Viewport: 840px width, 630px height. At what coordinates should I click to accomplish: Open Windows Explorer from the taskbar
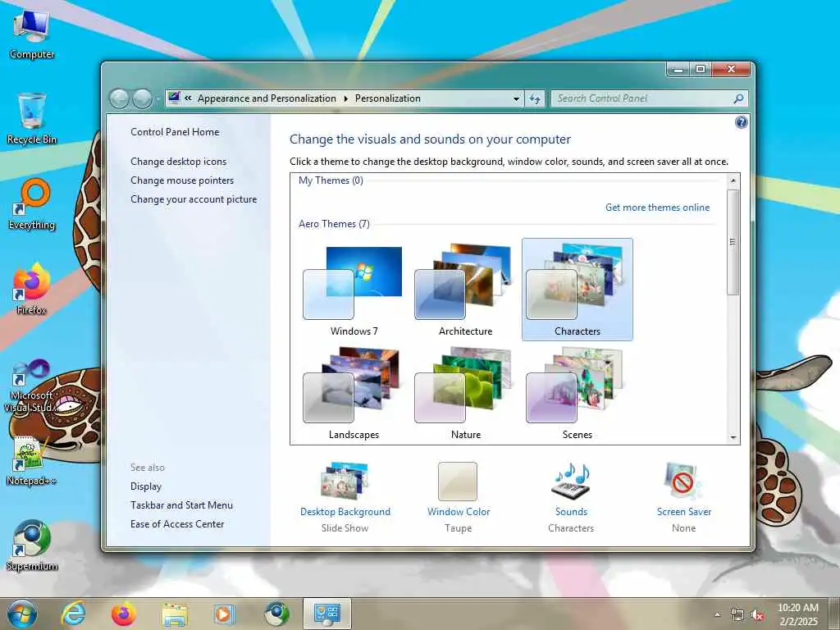(175, 614)
